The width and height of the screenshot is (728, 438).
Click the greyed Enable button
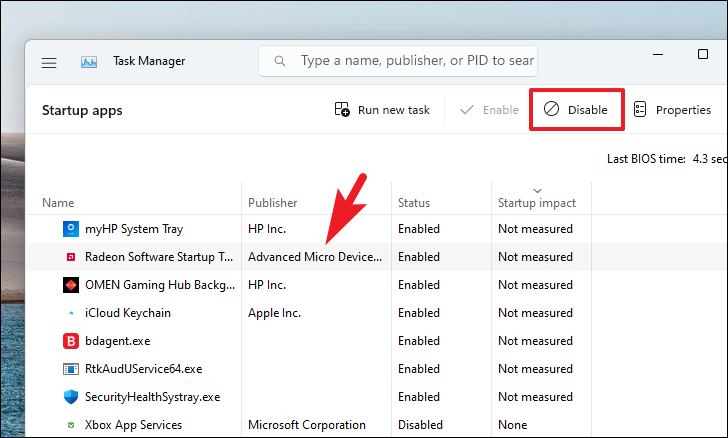point(489,110)
